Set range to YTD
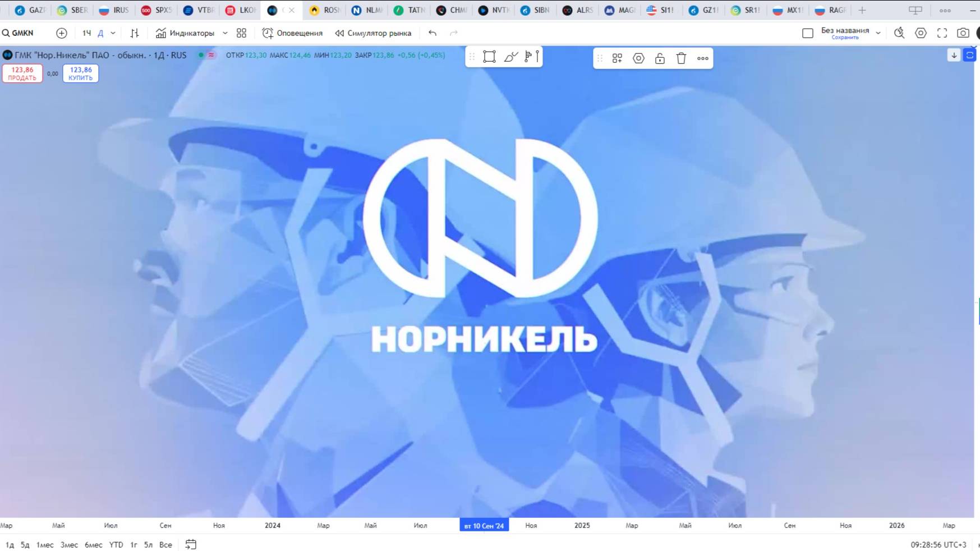The width and height of the screenshot is (980, 551). click(x=116, y=544)
